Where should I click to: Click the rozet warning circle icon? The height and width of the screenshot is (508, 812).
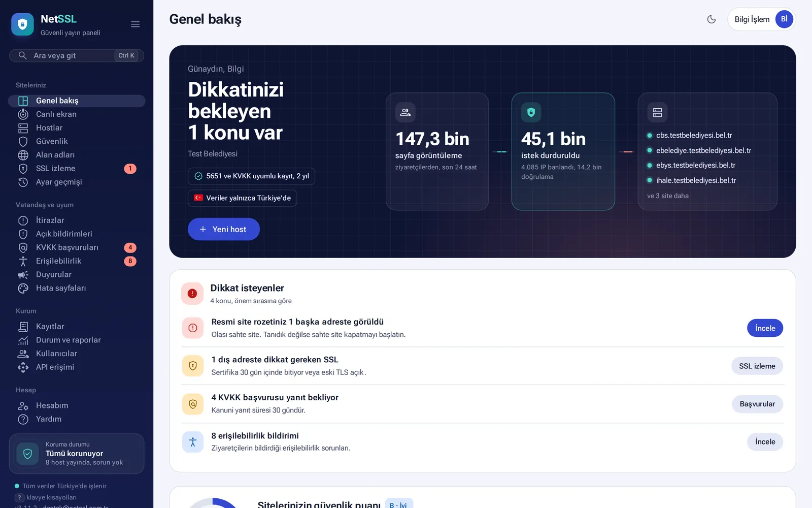click(x=193, y=328)
